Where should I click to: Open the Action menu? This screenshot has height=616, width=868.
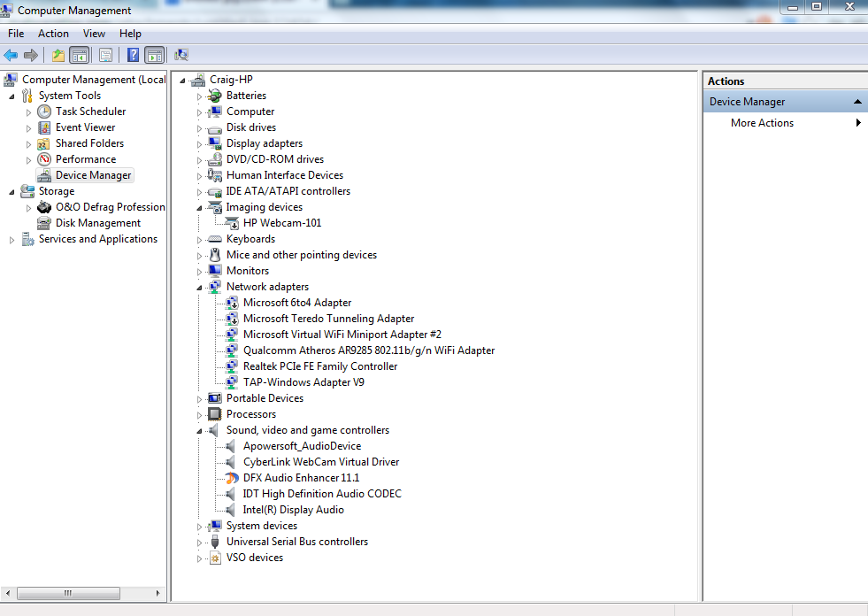(53, 34)
